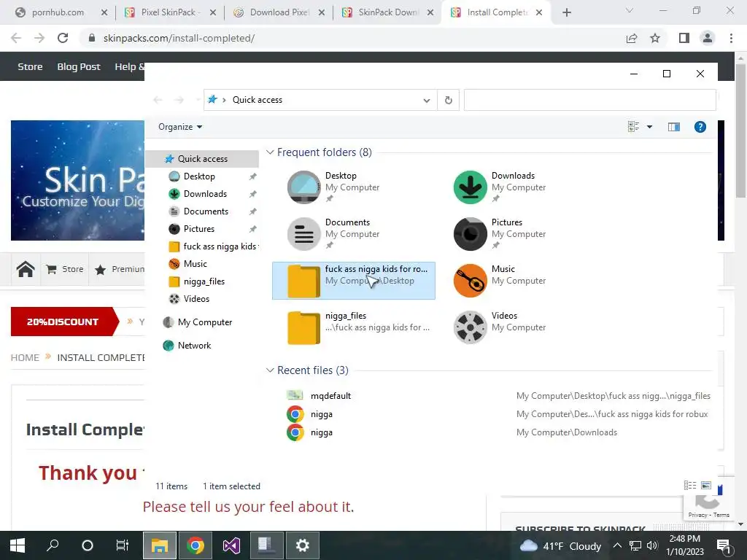Image resolution: width=747 pixels, height=560 pixels.
Task: Reload the Chrome page
Action: (63, 38)
